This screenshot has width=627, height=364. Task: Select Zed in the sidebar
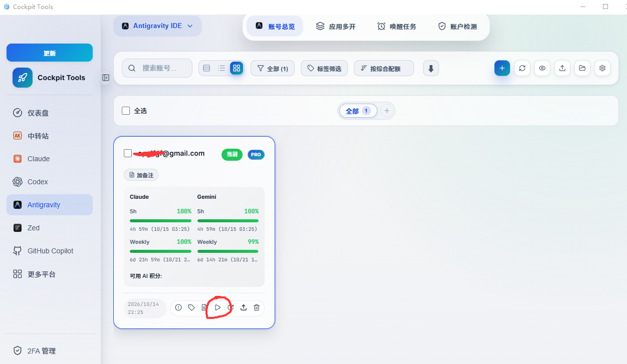click(49, 228)
